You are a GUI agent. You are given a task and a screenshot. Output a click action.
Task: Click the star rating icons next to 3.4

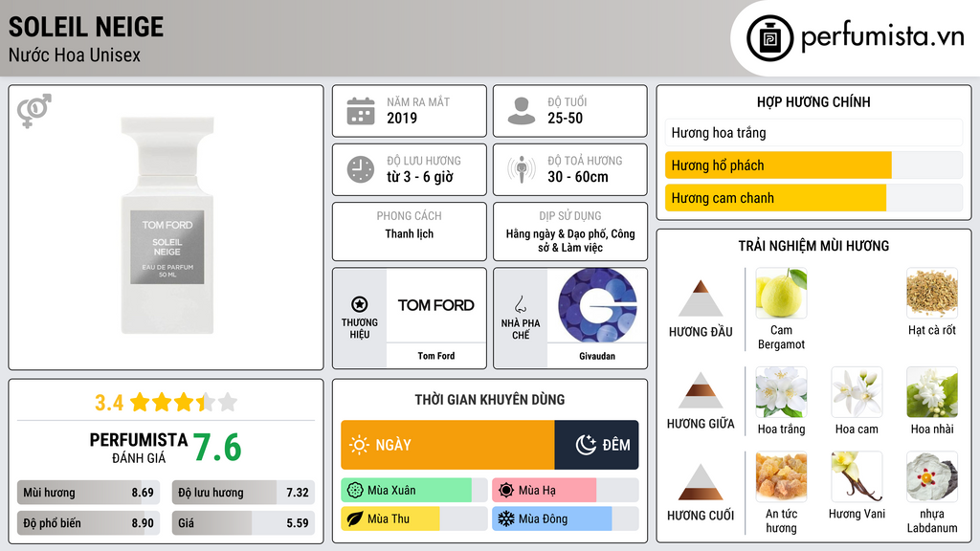[184, 403]
